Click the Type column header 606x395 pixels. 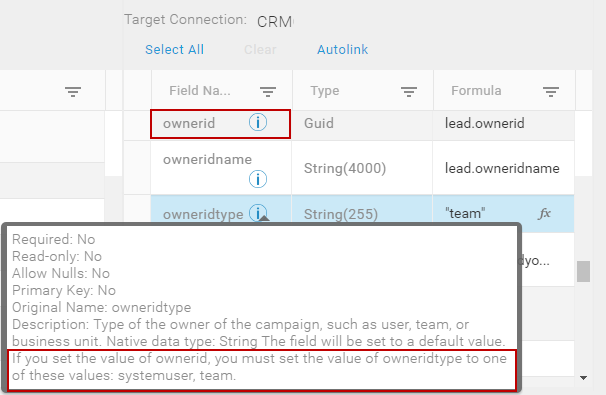tap(325, 90)
